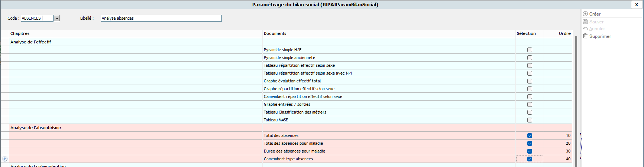Click the Code input field

(37, 18)
